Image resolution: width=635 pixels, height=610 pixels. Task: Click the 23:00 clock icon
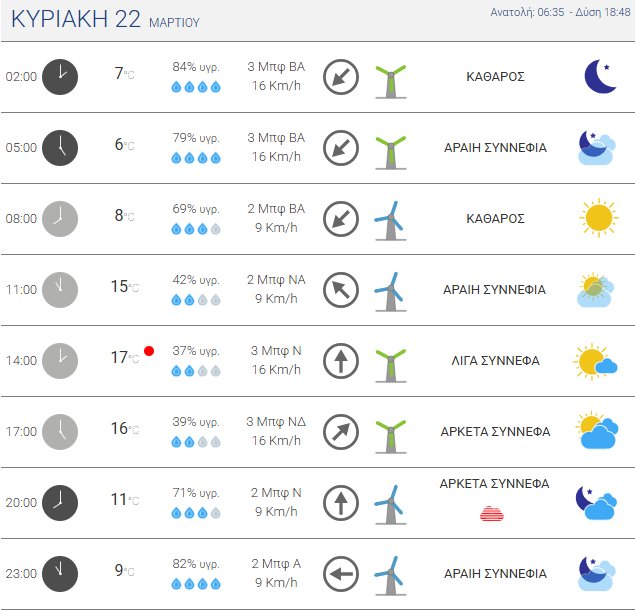point(60,574)
